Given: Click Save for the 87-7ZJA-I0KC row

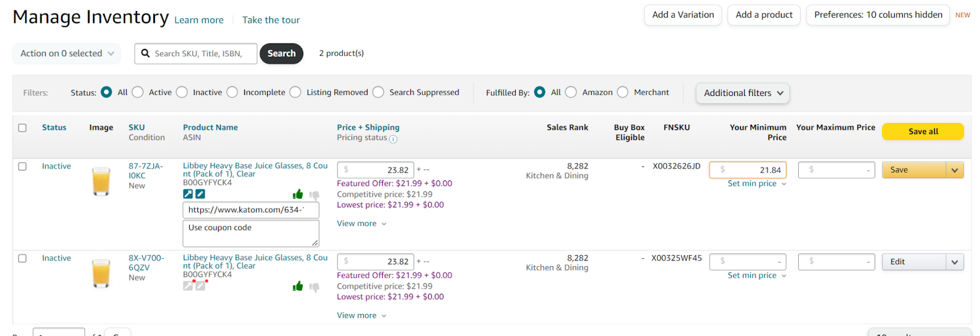Looking at the screenshot, I should pyautogui.click(x=914, y=170).
